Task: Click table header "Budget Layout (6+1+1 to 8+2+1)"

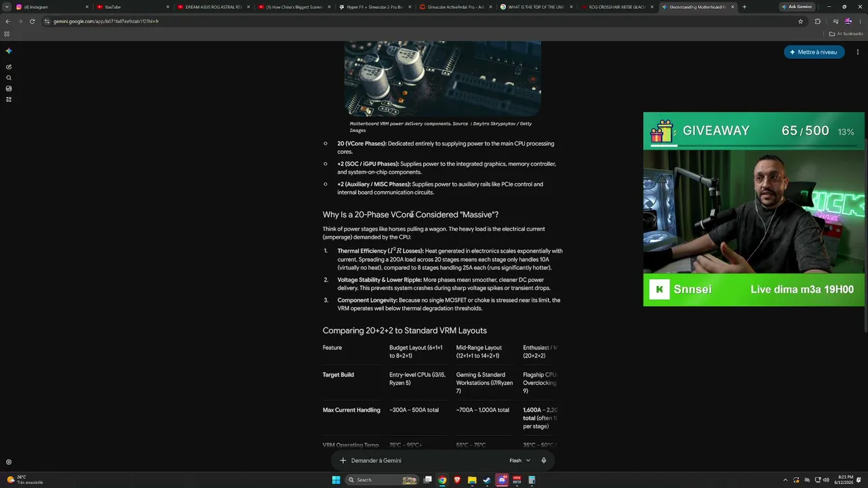Action: pyautogui.click(x=416, y=352)
